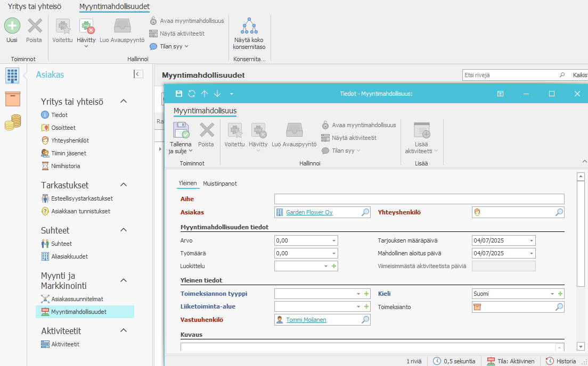
Task: Click the save disk icon in dialog title bar
Action: [x=179, y=94]
